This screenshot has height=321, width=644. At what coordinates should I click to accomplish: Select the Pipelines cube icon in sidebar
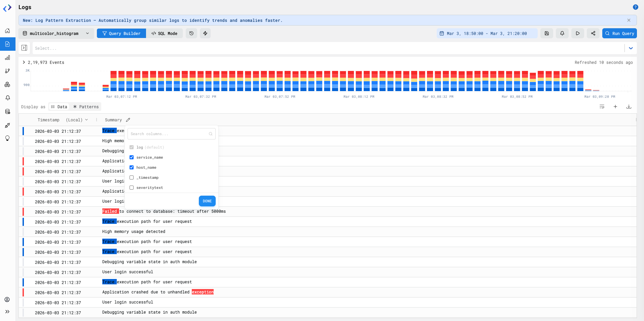click(x=7, y=84)
